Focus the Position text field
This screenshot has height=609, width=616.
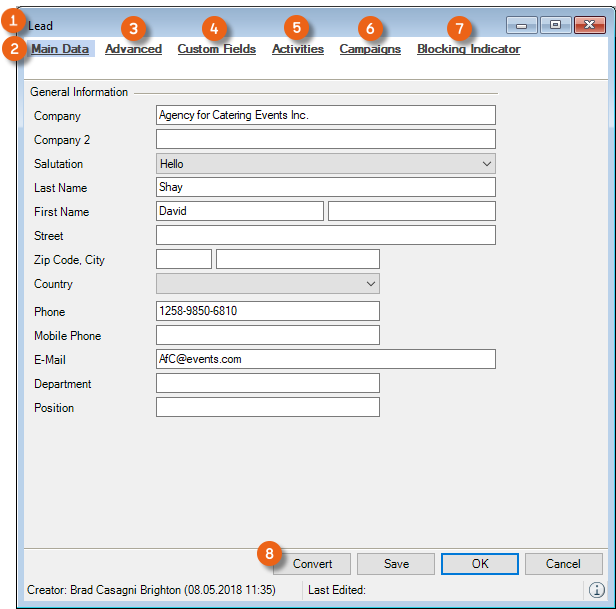(268, 408)
